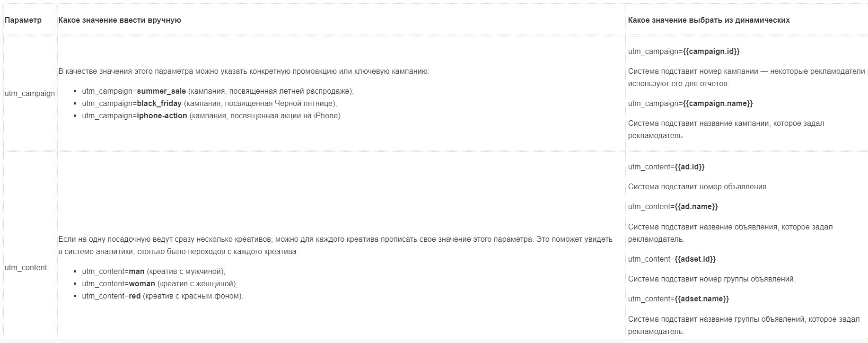Screen dimensions: 868x343
Task: Click the "Параметр" column header
Action: [x=23, y=20]
